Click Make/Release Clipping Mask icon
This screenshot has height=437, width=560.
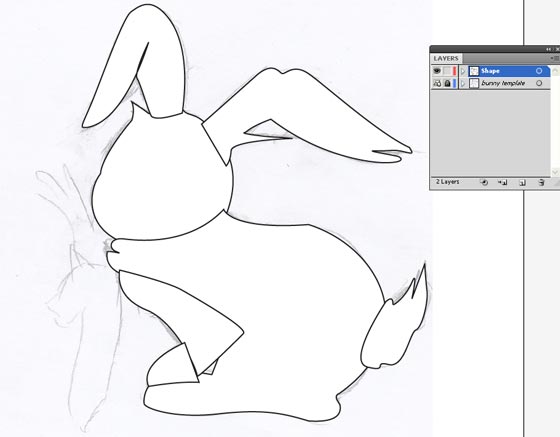click(484, 182)
